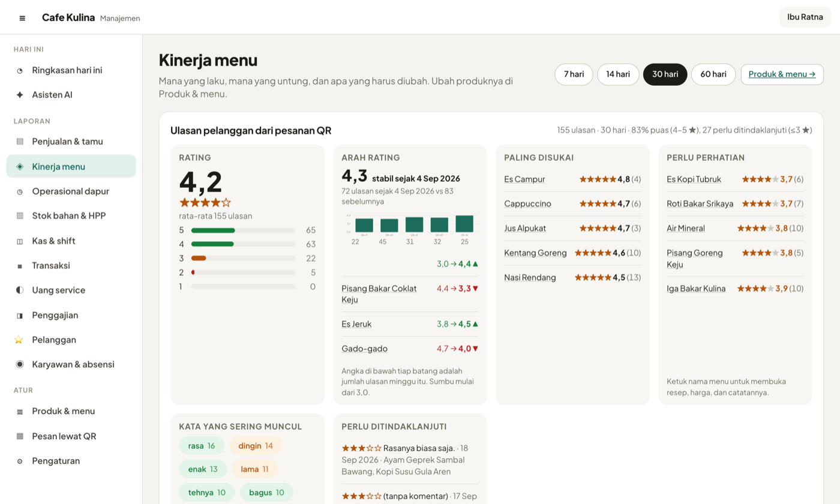840x504 pixels.
Task: Click the 'tehnya 10' keyword chip
Action: coord(207,493)
